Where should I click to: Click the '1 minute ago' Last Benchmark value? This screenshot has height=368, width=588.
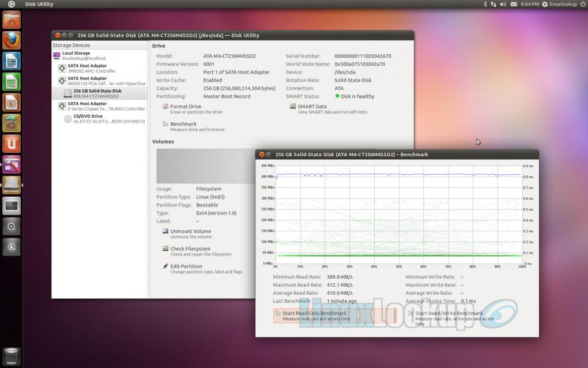click(x=342, y=301)
